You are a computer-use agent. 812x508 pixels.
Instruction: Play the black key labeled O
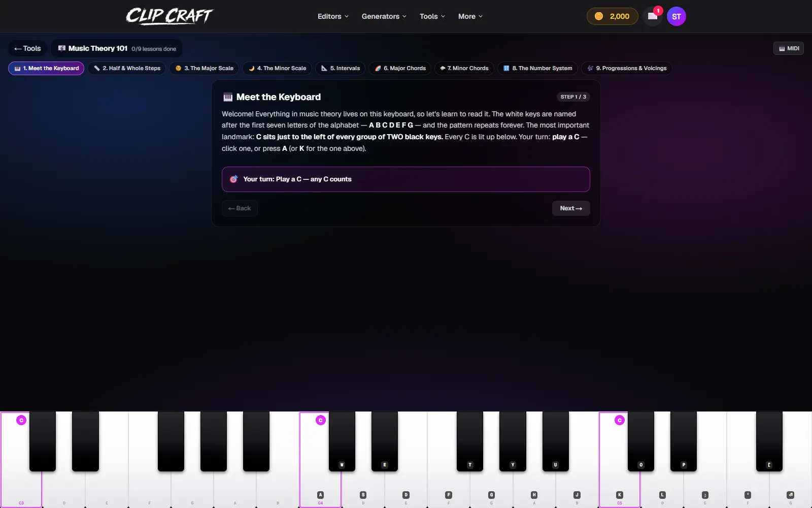pyautogui.click(x=641, y=441)
